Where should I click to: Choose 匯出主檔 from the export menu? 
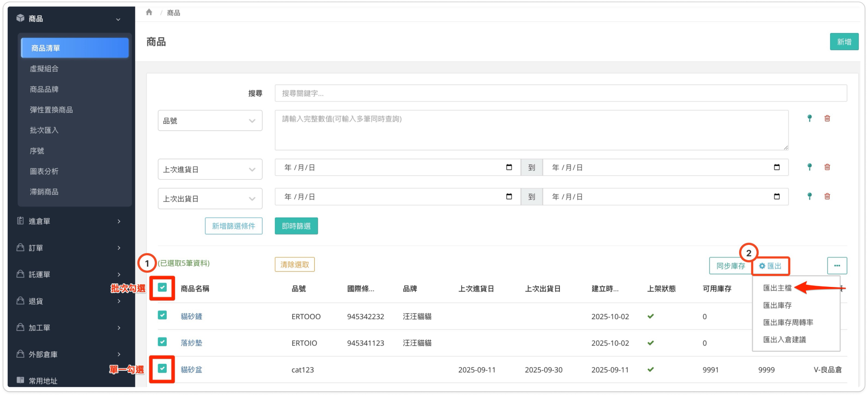click(777, 288)
